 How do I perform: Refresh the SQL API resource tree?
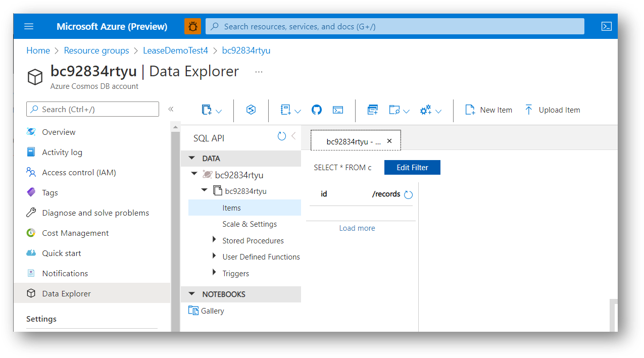point(282,136)
